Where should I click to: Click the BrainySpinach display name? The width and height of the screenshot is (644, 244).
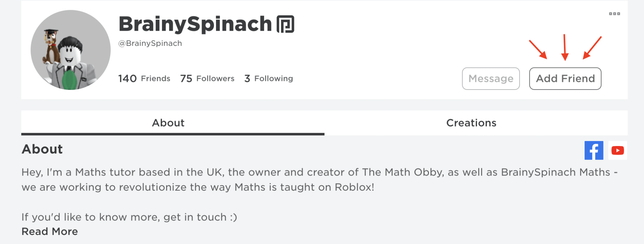click(x=196, y=23)
